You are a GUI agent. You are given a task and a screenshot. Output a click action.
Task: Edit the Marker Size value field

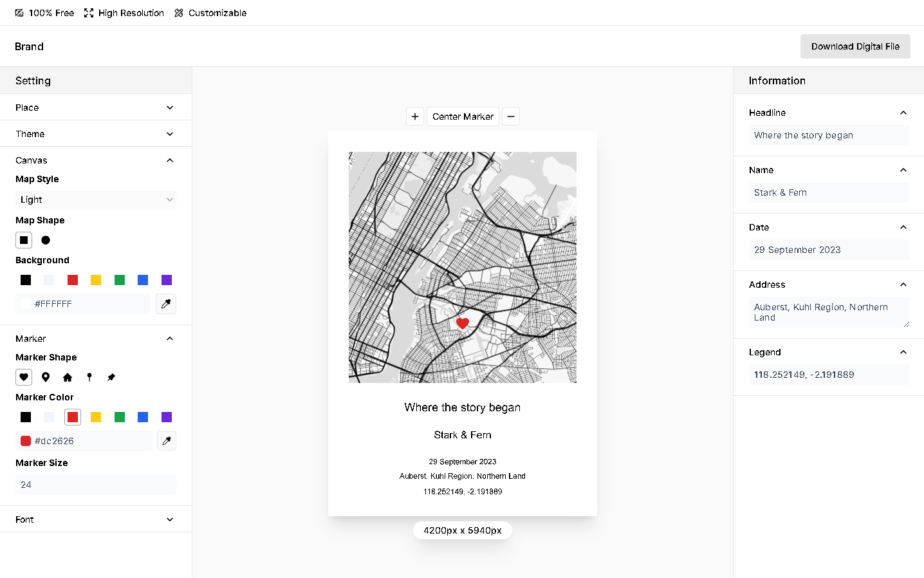[x=95, y=485]
